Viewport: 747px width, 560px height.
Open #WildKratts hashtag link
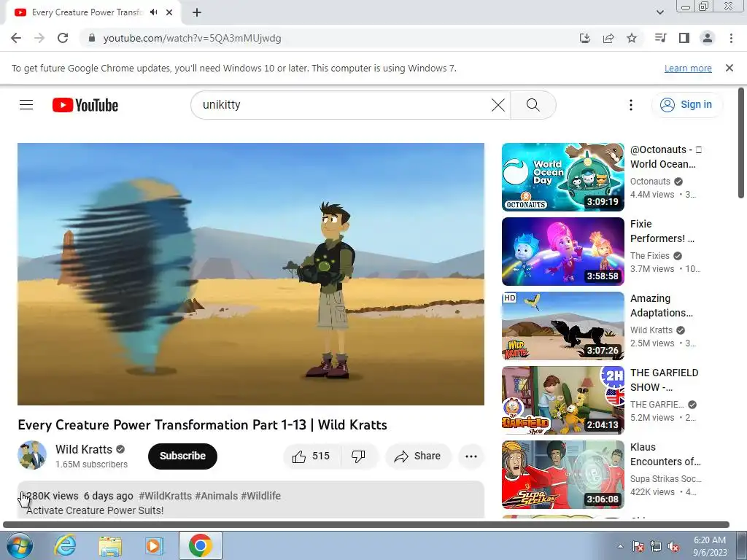pyautogui.click(x=166, y=496)
